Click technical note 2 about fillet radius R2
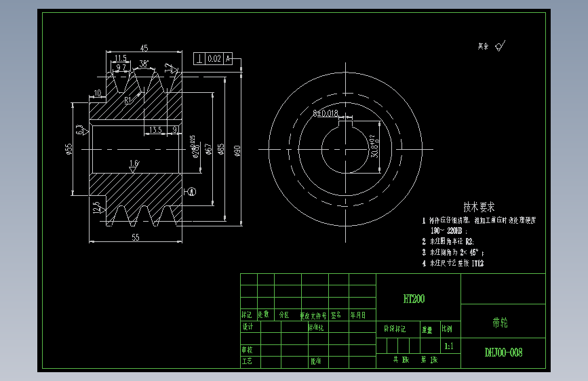The image size is (588, 381). (448, 241)
